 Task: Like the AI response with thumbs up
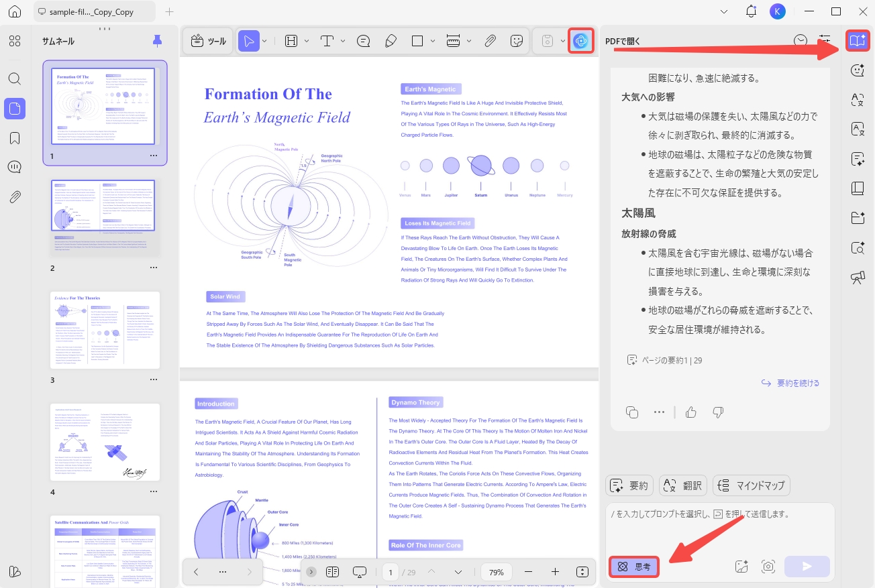(691, 412)
